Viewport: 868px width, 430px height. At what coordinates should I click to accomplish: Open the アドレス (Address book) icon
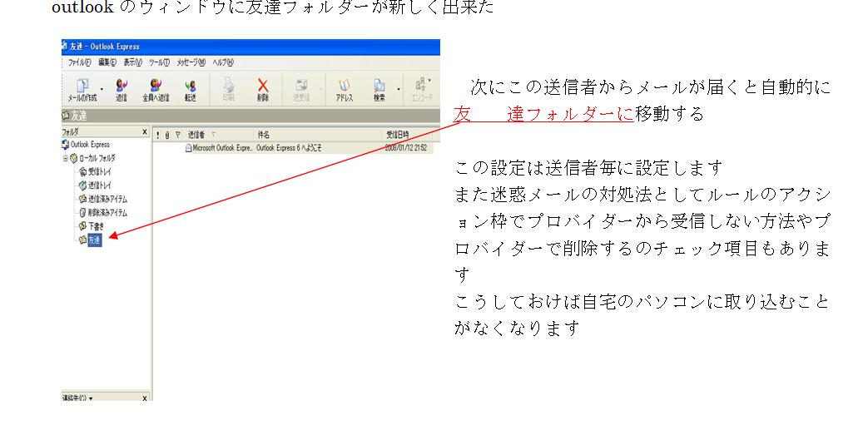(x=344, y=90)
